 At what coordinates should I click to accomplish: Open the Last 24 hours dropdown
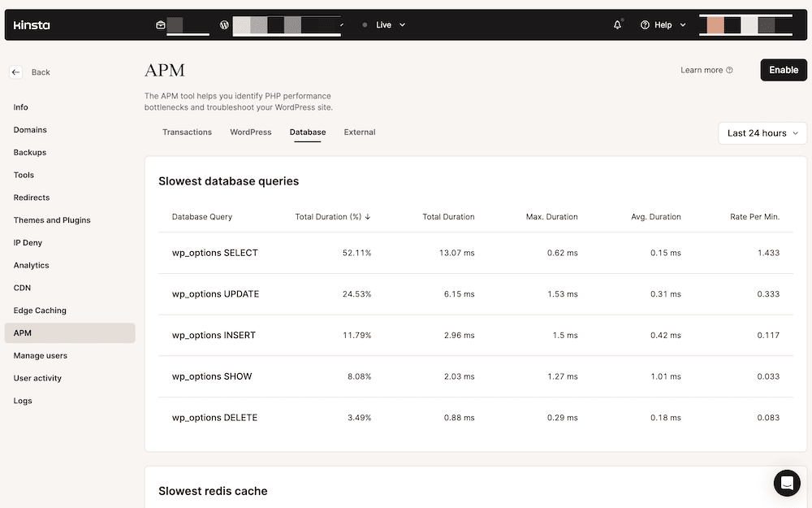[x=762, y=132]
